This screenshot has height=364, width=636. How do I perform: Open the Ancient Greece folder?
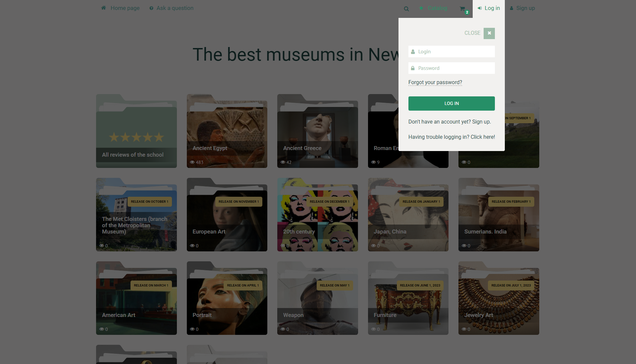[317, 131]
